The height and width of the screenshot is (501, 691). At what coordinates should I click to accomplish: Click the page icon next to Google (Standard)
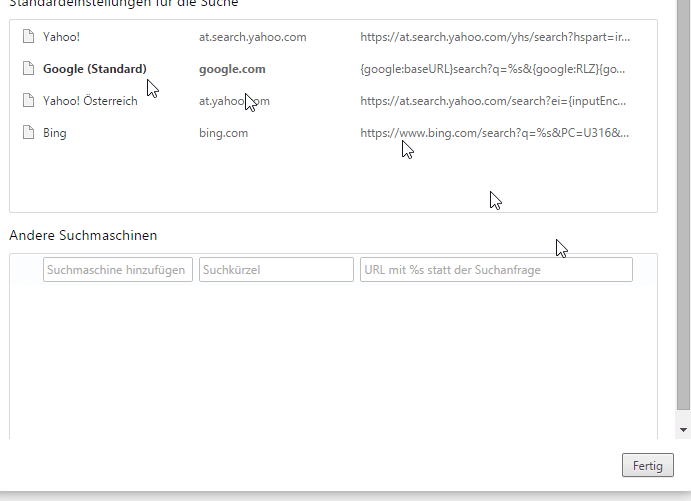28,69
